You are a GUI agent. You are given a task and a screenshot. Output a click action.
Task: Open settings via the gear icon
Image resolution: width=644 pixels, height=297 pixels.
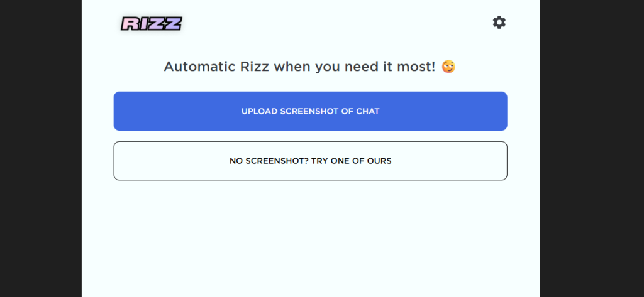click(x=499, y=23)
